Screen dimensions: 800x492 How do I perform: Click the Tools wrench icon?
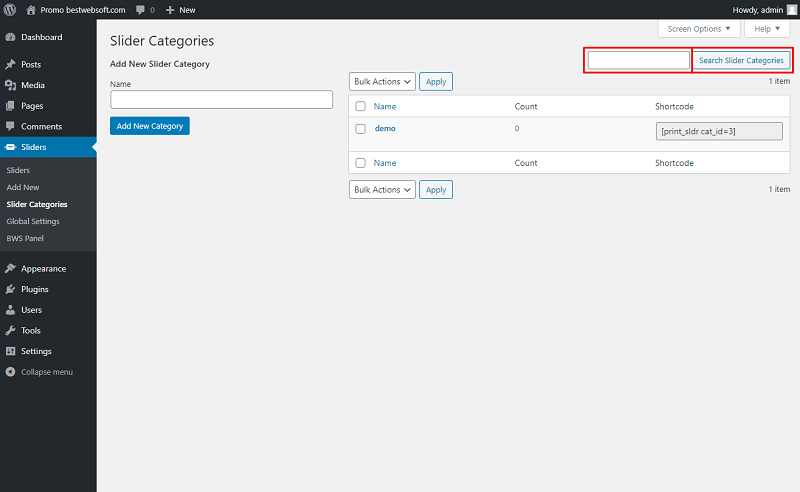click(x=10, y=331)
